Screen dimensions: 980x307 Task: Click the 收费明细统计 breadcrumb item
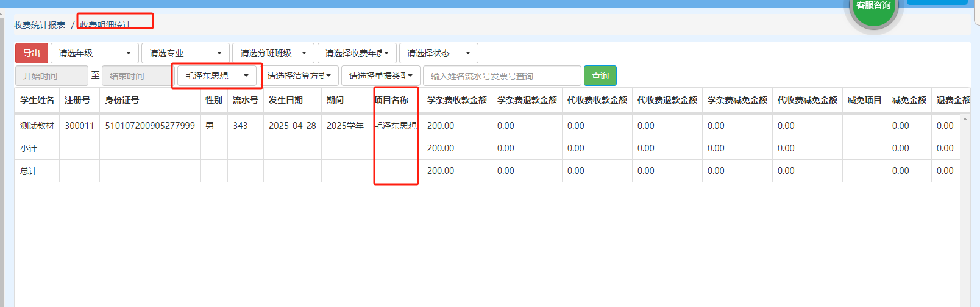[x=105, y=25]
